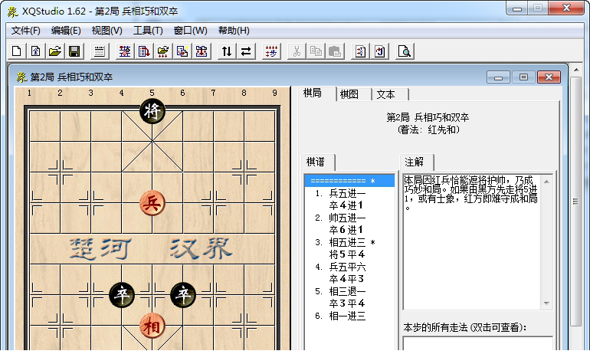This screenshot has width=590, height=364.
Task: Click the page with curved return arrow icon
Action: point(379,51)
